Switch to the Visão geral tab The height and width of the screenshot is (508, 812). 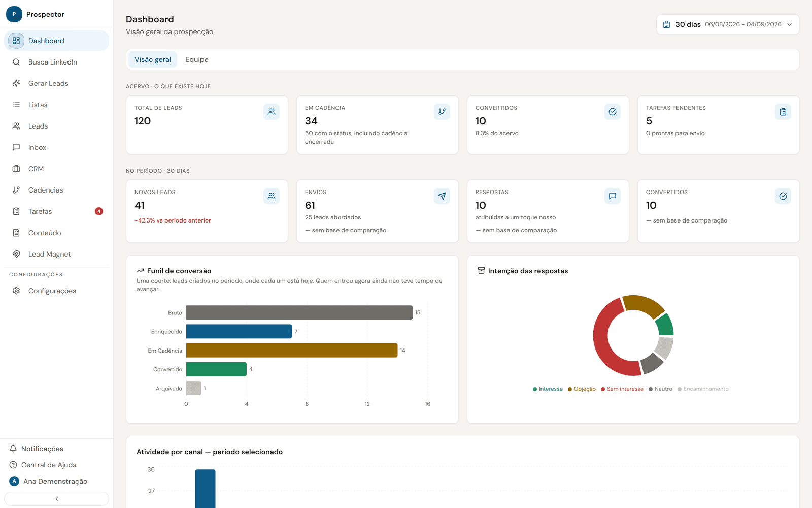[153, 59]
